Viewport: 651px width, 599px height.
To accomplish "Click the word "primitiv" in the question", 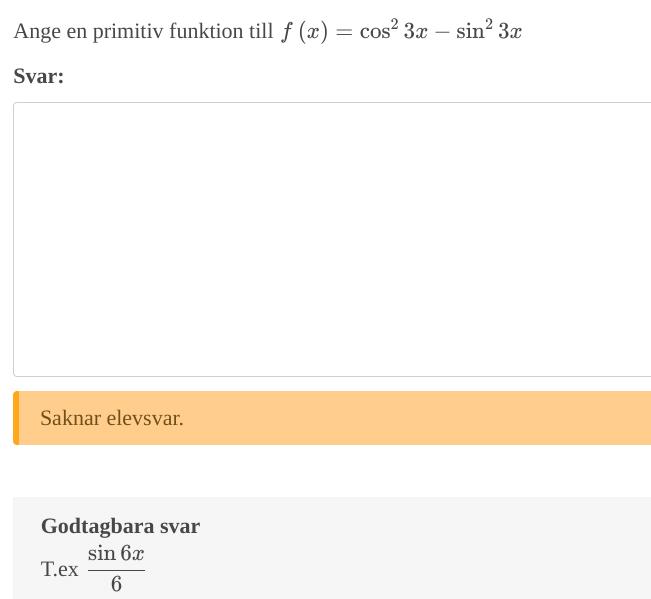I will click(x=127, y=31).
